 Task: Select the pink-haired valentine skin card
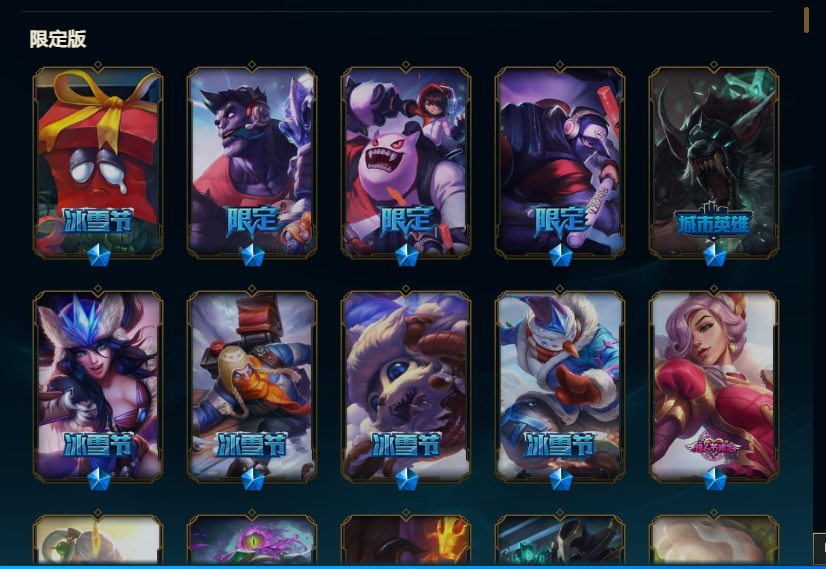[714, 386]
